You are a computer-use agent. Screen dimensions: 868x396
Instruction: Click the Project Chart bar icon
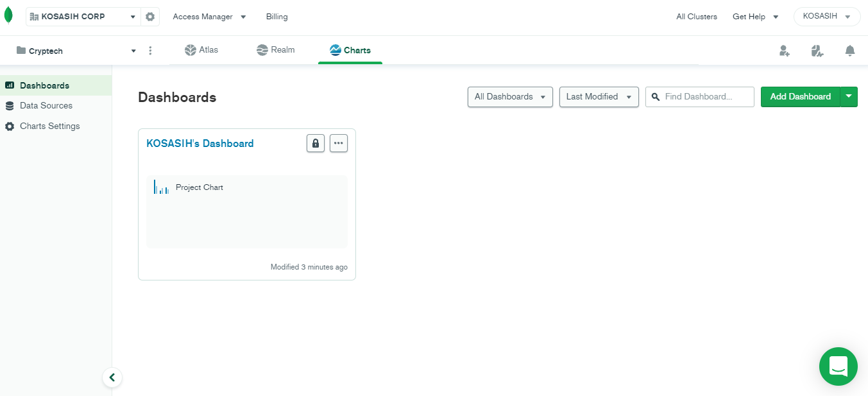161,187
